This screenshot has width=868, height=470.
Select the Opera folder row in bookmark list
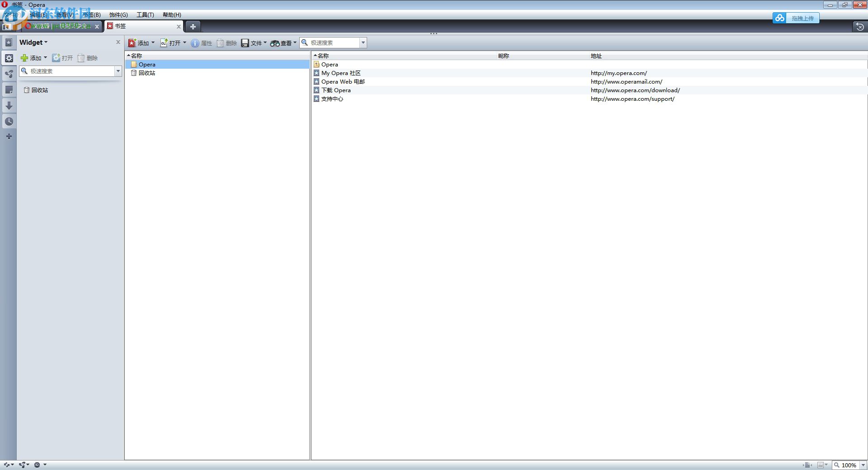click(590, 65)
